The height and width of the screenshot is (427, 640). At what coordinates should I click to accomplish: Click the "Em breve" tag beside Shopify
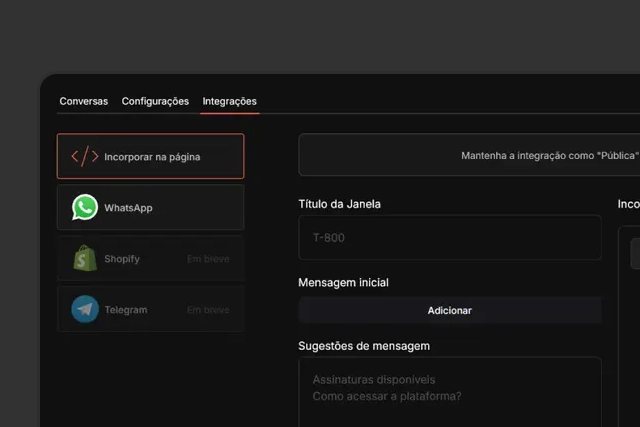[x=208, y=259]
